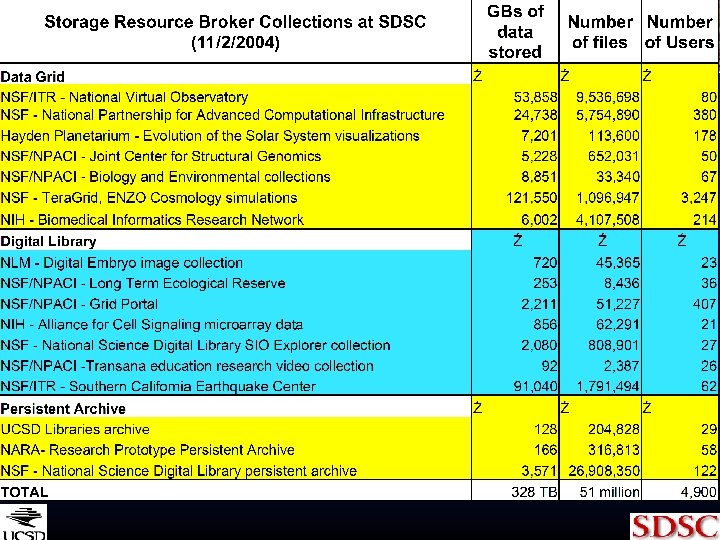Click the 'Digital Library' section heading
Screen dimensions: 720x540
48,241
